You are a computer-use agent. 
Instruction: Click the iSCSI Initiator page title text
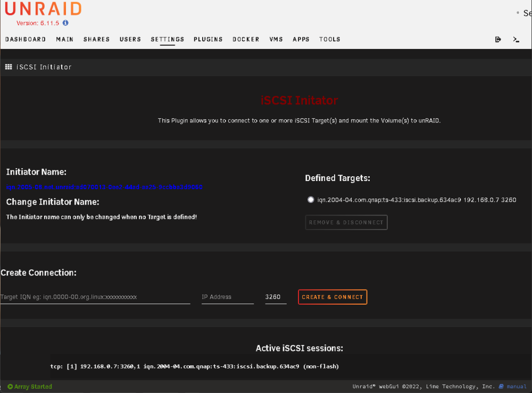tap(44, 67)
